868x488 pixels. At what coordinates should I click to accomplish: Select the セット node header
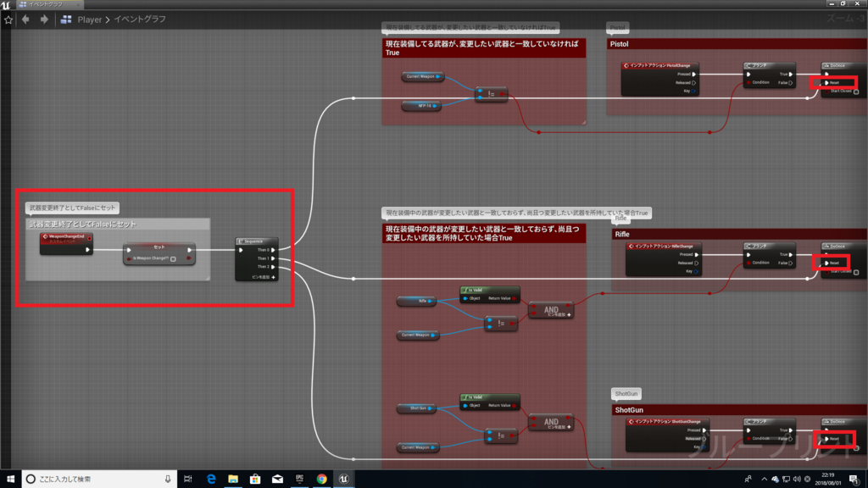click(159, 247)
